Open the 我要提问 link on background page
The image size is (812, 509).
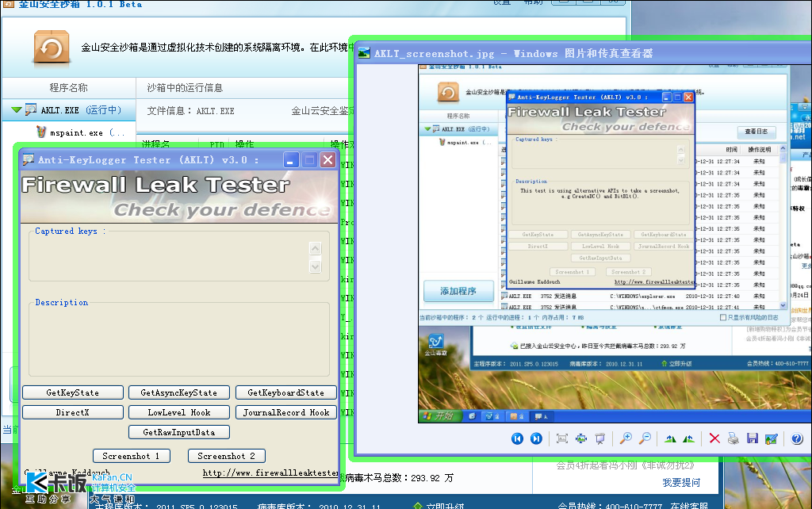[681, 483]
